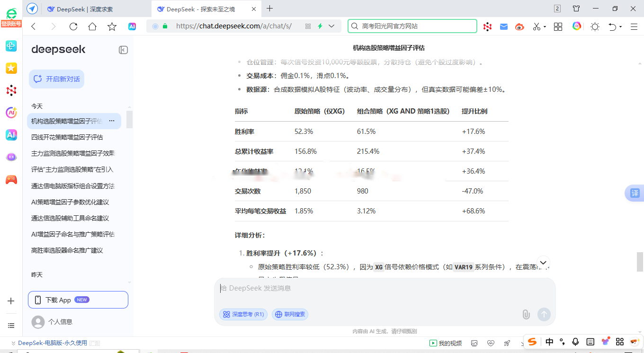Click the rocket accelerator icon in status bar

(x=507, y=343)
